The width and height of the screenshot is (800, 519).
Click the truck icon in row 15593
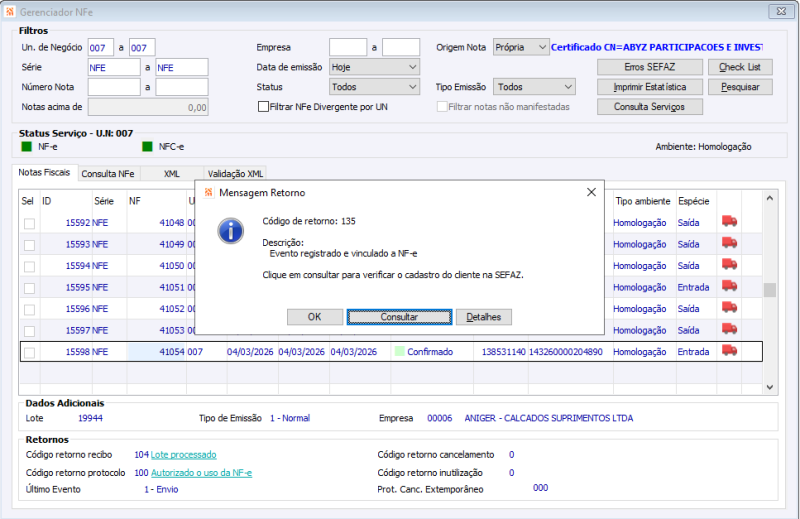click(x=729, y=243)
